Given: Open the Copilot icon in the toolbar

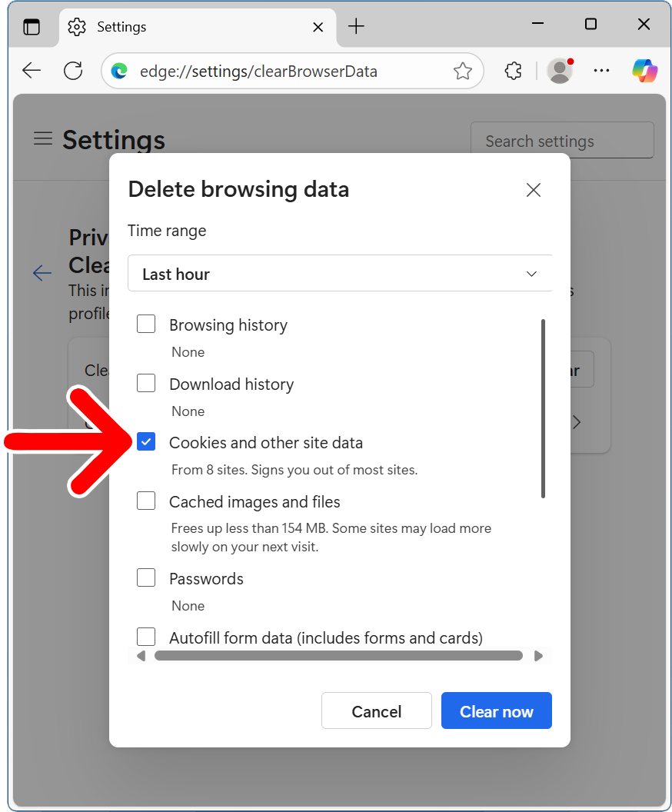Looking at the screenshot, I should pyautogui.click(x=644, y=70).
